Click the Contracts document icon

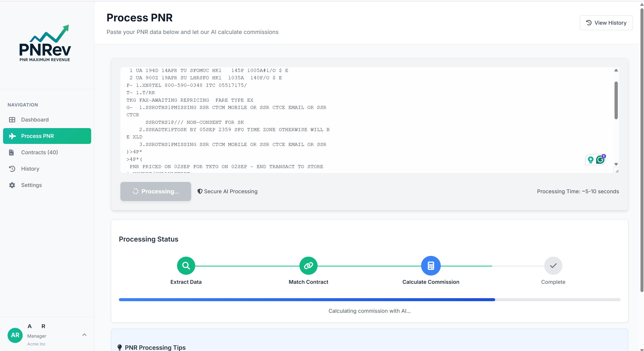pos(12,152)
